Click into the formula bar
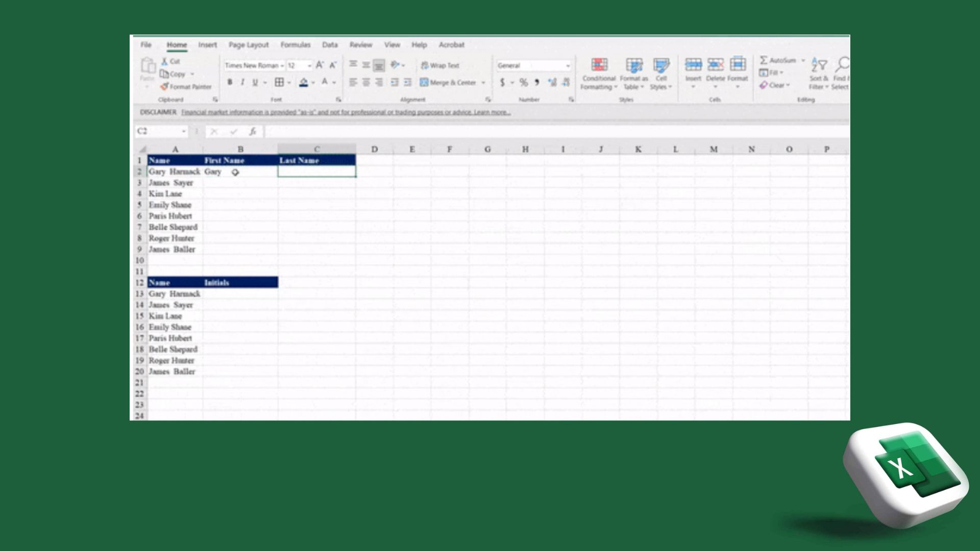The width and height of the screenshot is (980, 551). pyautogui.click(x=556, y=132)
